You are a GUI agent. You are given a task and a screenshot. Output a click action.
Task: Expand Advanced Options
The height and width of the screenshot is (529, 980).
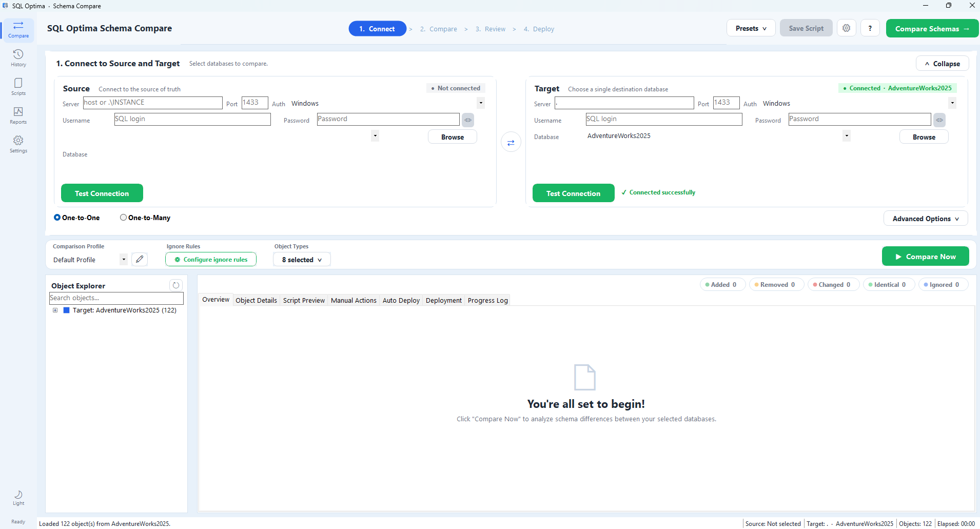(x=926, y=219)
